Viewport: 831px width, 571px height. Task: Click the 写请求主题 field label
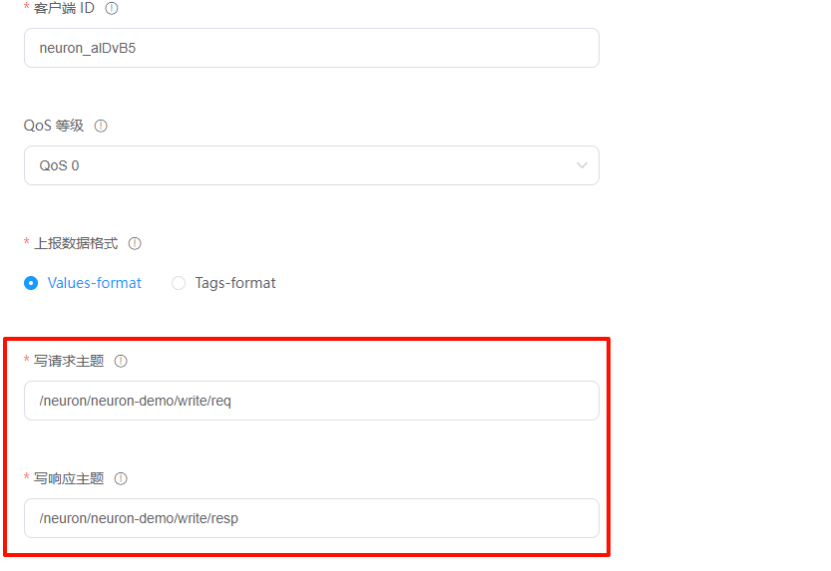[x=69, y=361]
